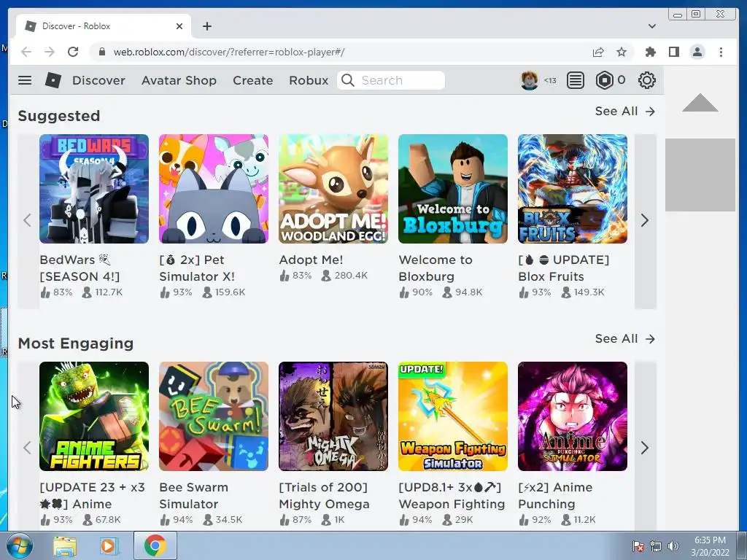
Task: Click the Welcome to Bloxburg title link
Action: pyautogui.click(x=436, y=268)
